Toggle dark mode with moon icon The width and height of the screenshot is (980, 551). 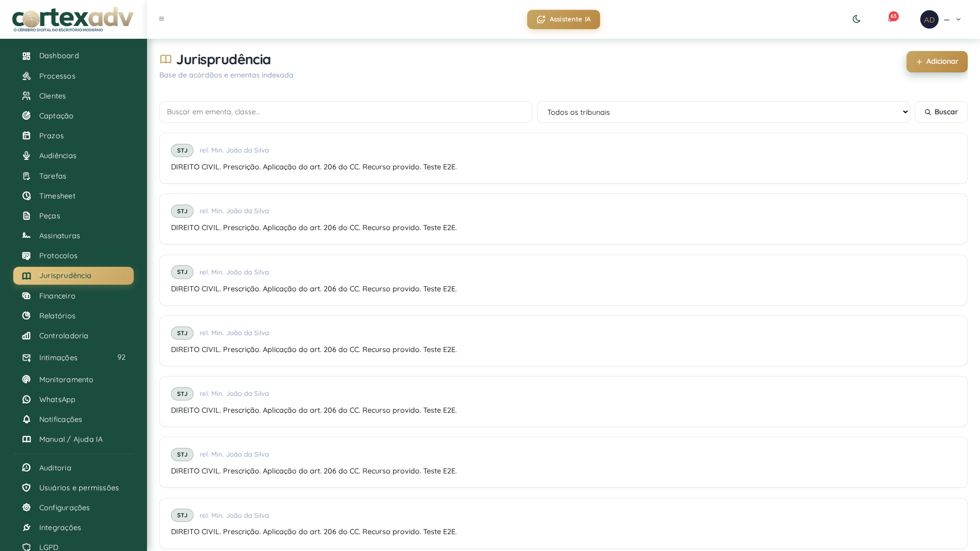coord(856,19)
